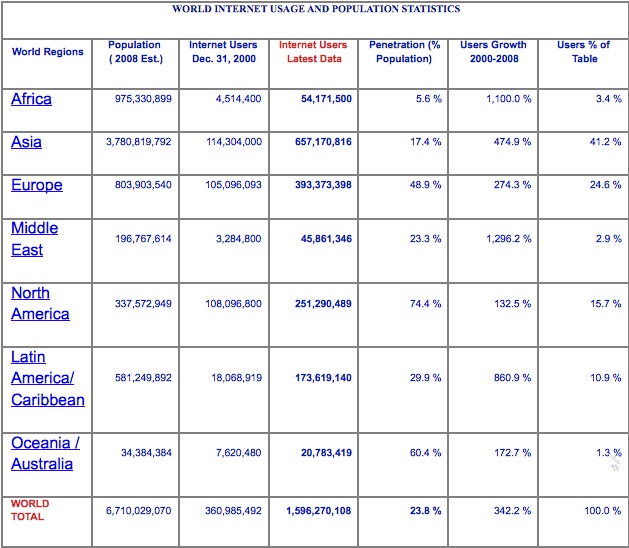Screen dimensions: 629x548
Task: Select the Users Growth 2000-2008 header
Action: point(493,52)
